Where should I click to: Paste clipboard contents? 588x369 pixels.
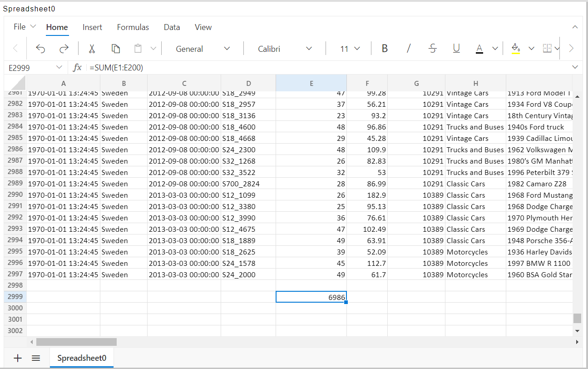138,49
